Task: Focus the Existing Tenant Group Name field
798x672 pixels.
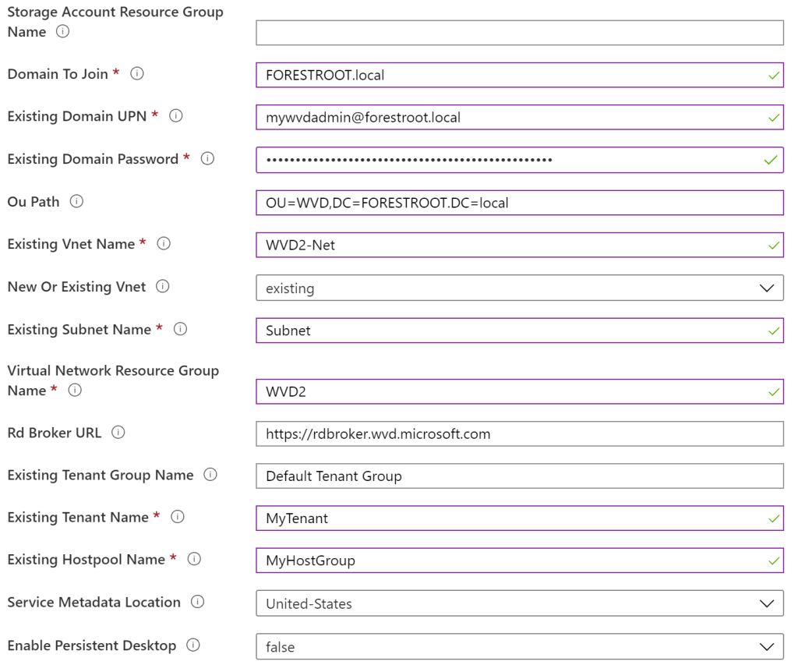Action: [x=520, y=476]
